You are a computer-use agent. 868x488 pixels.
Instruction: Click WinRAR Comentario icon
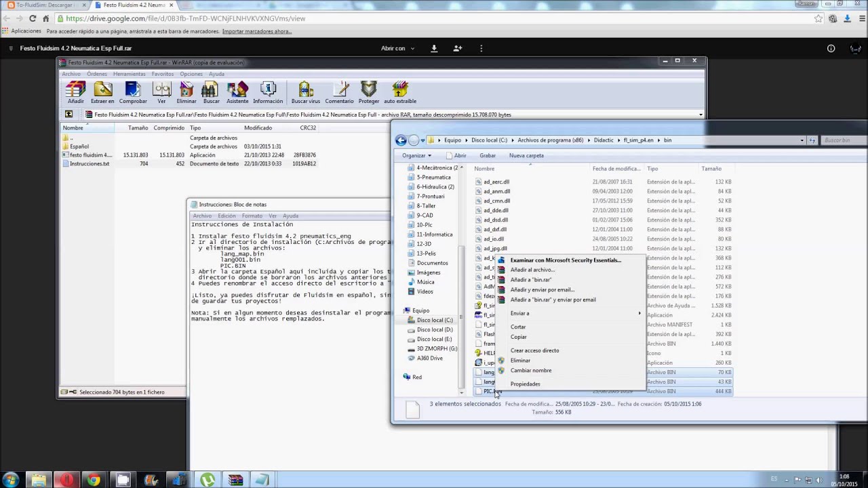[339, 90]
